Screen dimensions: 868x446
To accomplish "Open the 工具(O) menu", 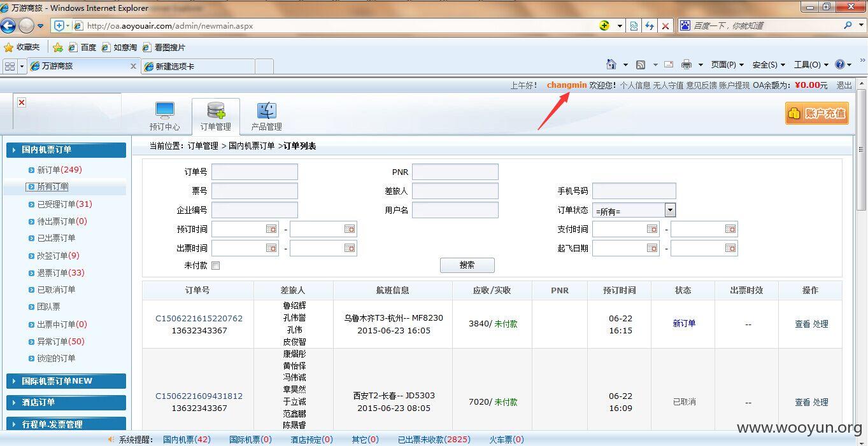I will [811, 64].
